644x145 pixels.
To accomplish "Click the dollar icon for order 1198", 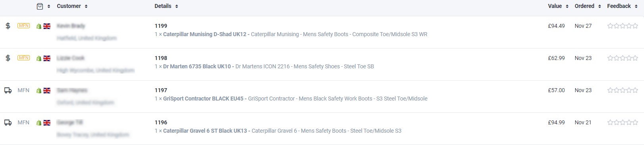I will click(x=8, y=58).
